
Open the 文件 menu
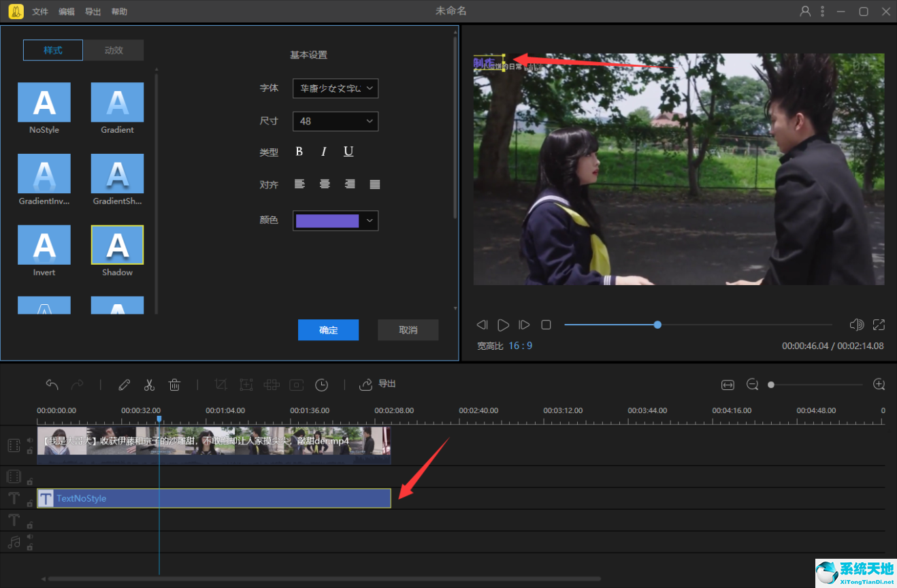[x=40, y=12]
